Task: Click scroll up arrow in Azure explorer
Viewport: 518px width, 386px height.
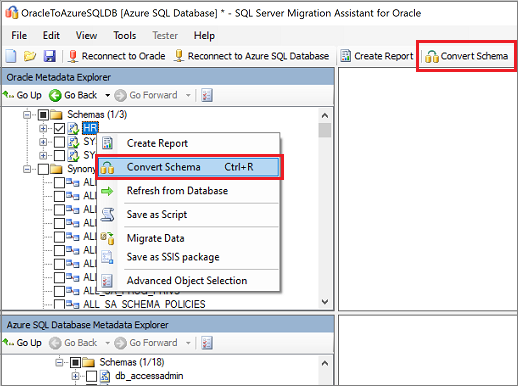Action: 325,363
